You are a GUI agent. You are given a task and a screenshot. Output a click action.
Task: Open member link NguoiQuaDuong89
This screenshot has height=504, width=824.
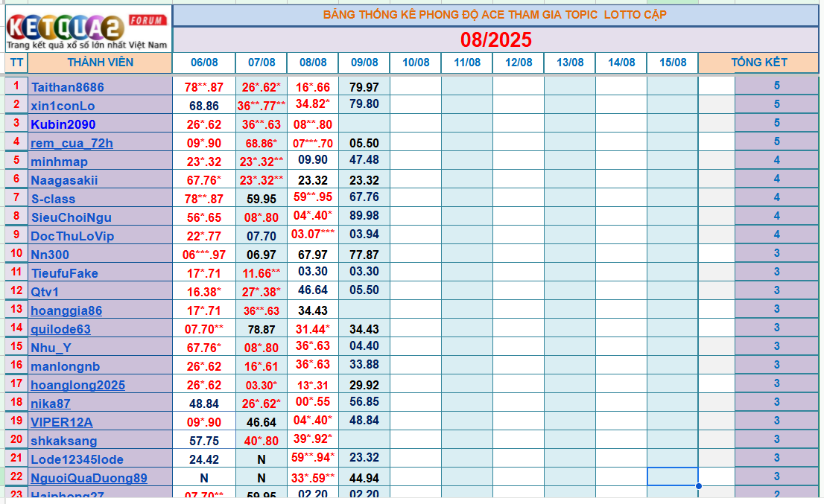89,478
